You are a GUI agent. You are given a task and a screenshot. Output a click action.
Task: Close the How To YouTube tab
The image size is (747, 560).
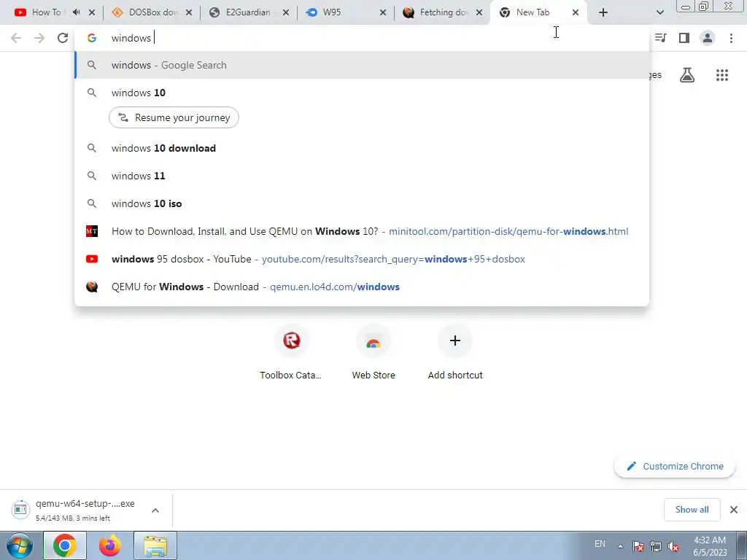pyautogui.click(x=92, y=12)
